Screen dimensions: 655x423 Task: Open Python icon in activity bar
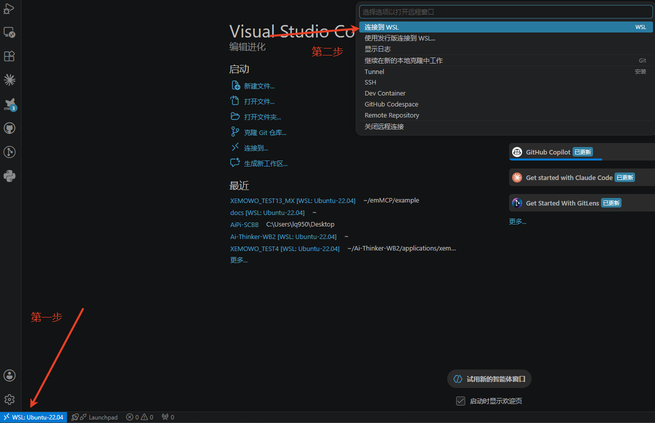(9, 176)
